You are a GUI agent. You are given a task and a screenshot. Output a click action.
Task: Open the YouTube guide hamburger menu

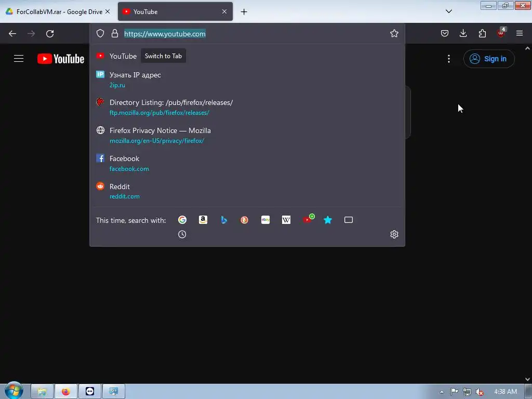19,58
